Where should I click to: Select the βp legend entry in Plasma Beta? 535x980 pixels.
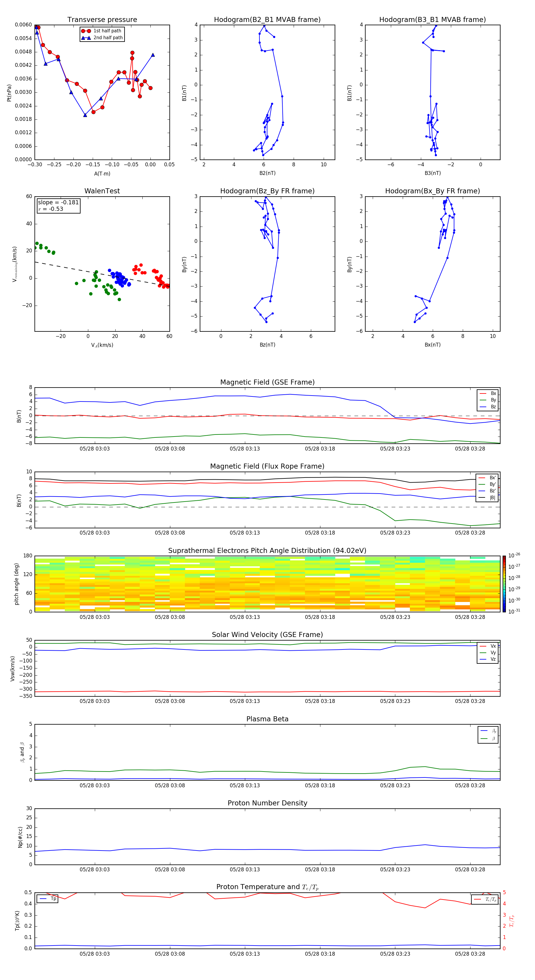coord(488,731)
